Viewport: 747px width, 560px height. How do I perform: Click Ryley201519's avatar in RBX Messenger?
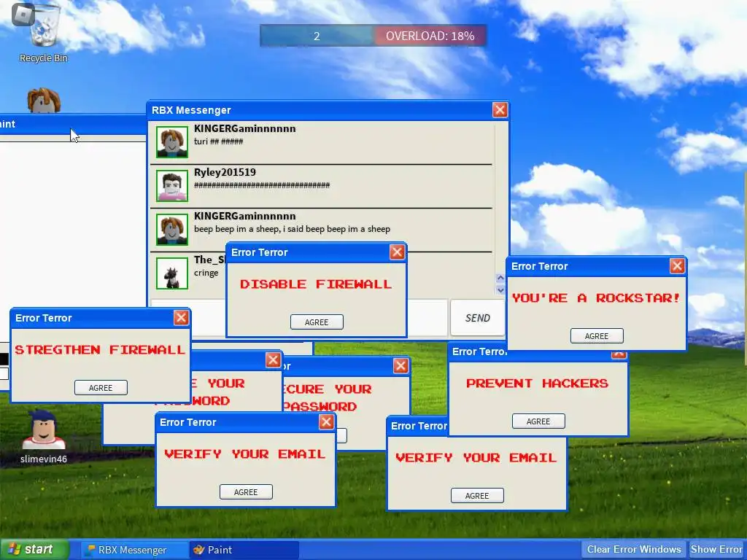[x=172, y=186]
